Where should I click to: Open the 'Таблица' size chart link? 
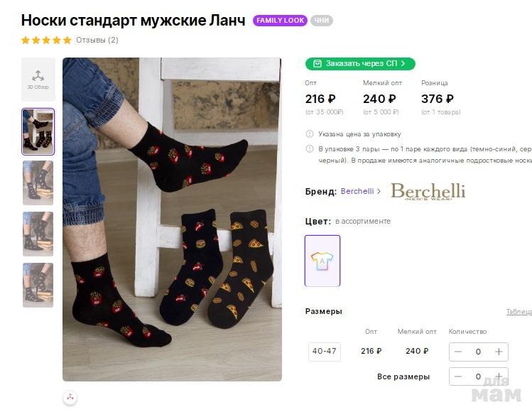click(519, 312)
